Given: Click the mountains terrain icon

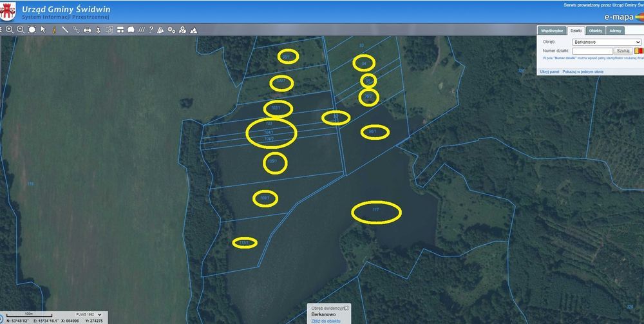Looking at the screenshot, I should (193, 30).
